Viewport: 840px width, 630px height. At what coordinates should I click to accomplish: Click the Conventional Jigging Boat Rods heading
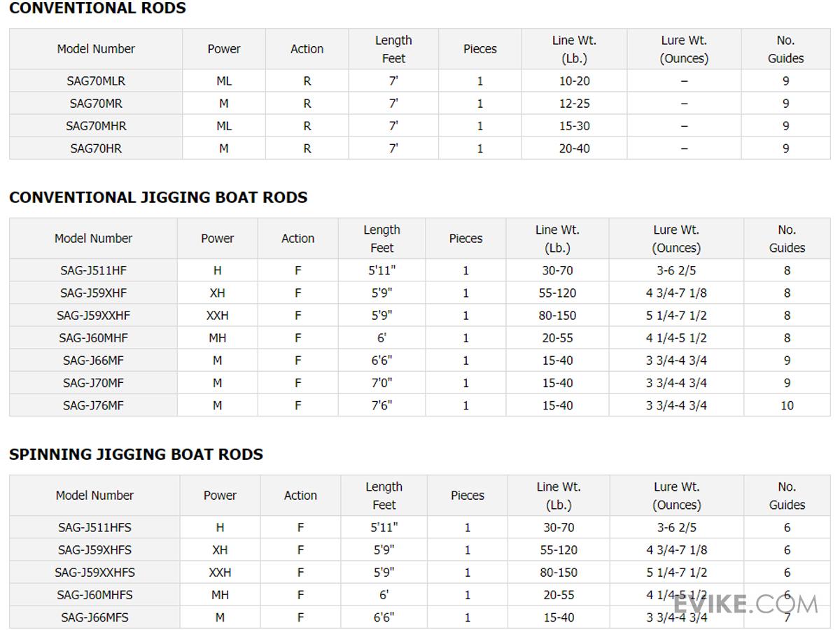click(158, 197)
